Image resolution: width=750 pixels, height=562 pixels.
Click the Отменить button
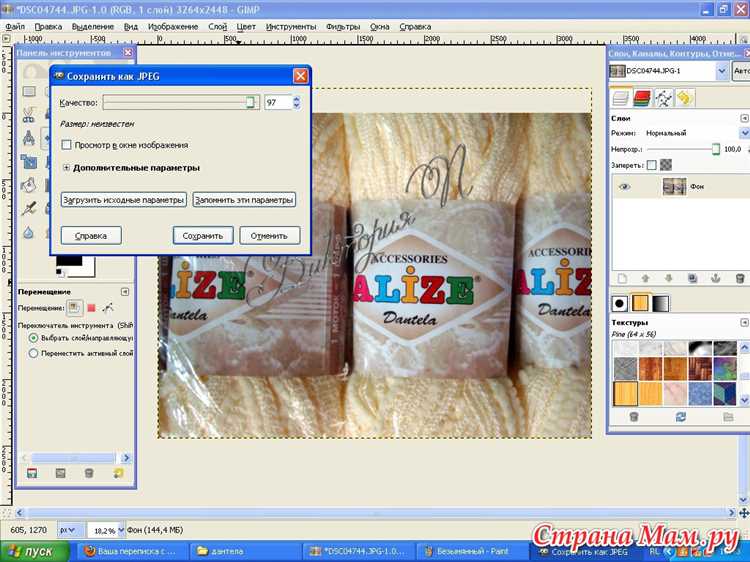click(x=269, y=236)
